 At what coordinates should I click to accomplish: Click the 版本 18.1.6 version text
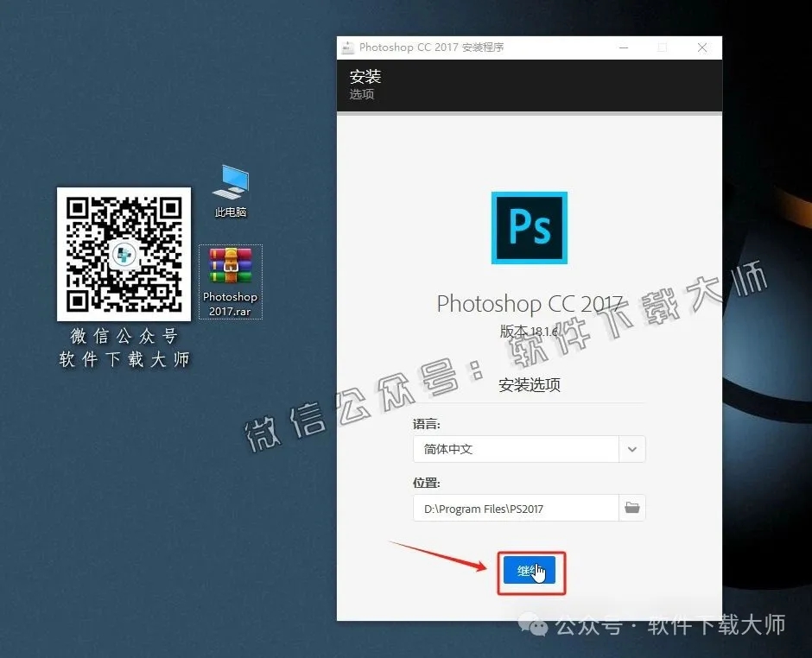point(529,330)
